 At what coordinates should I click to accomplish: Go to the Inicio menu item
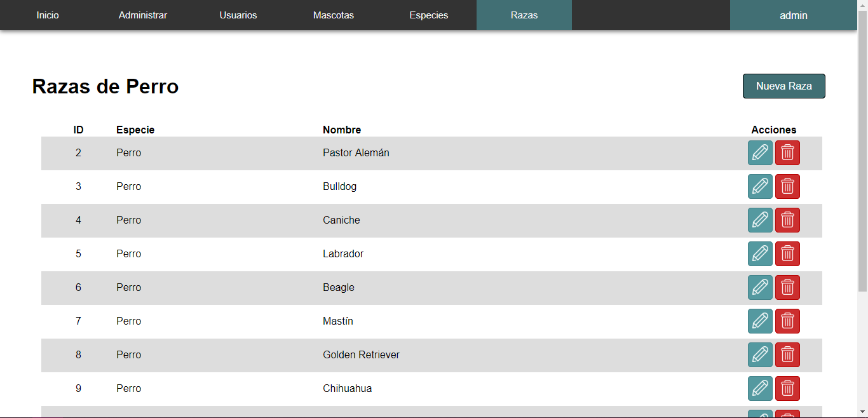pyautogui.click(x=48, y=15)
